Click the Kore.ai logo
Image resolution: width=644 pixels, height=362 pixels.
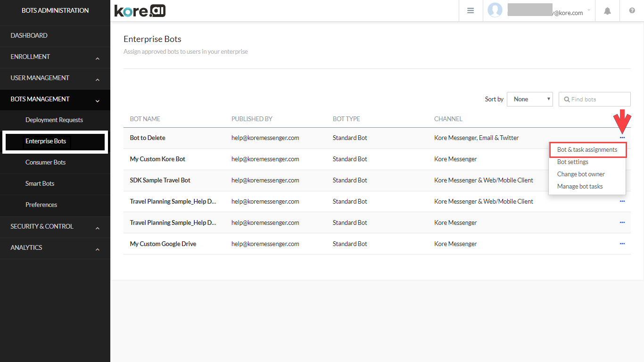(140, 10)
